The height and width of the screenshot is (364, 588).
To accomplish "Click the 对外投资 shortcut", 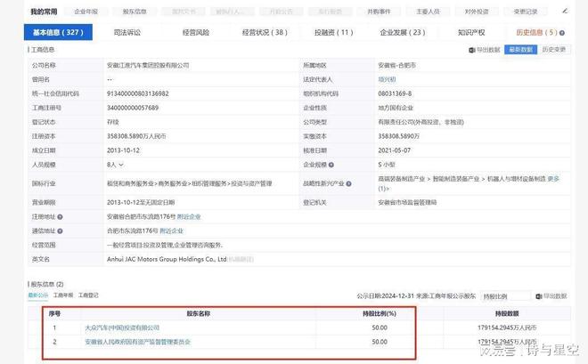I will click(477, 12).
